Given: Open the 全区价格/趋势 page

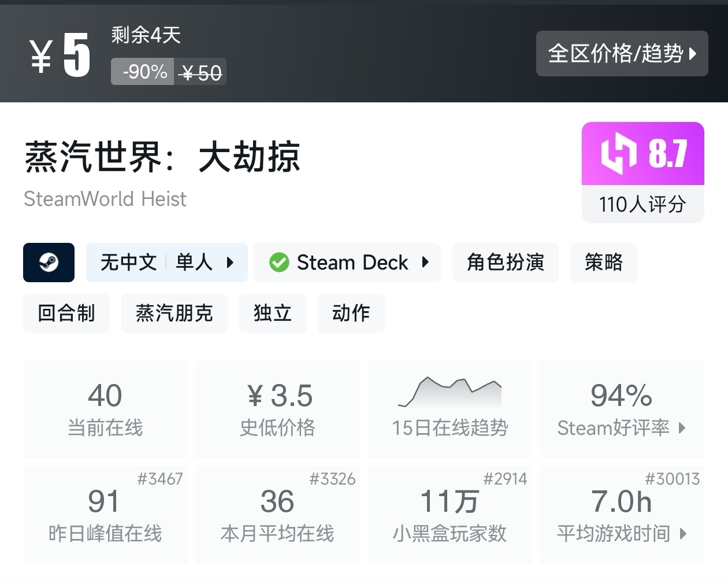Looking at the screenshot, I should [622, 54].
